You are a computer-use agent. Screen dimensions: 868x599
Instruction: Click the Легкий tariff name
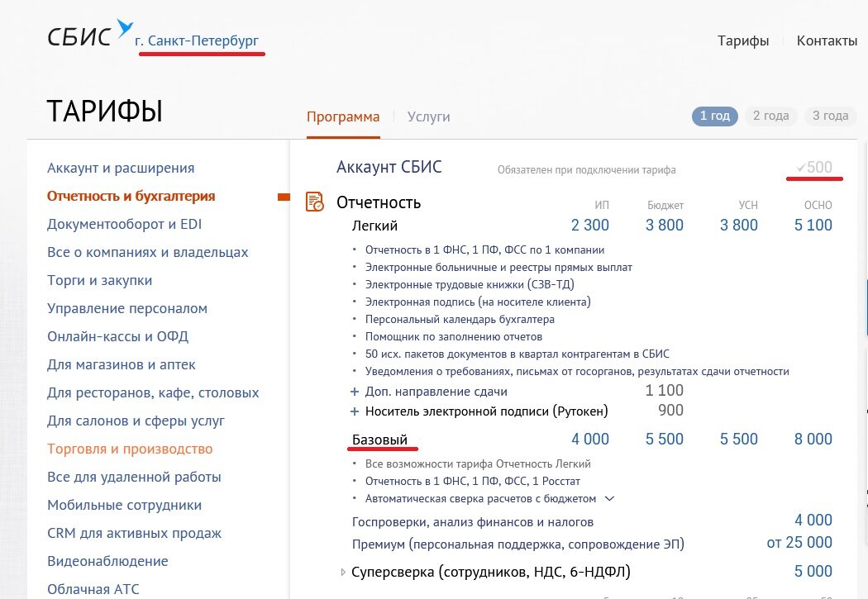click(x=374, y=226)
